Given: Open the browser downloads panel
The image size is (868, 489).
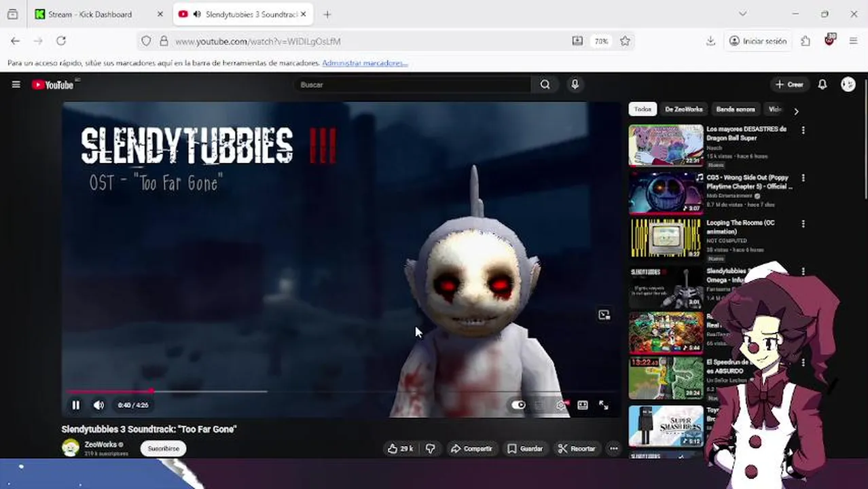Looking at the screenshot, I should tap(710, 41).
